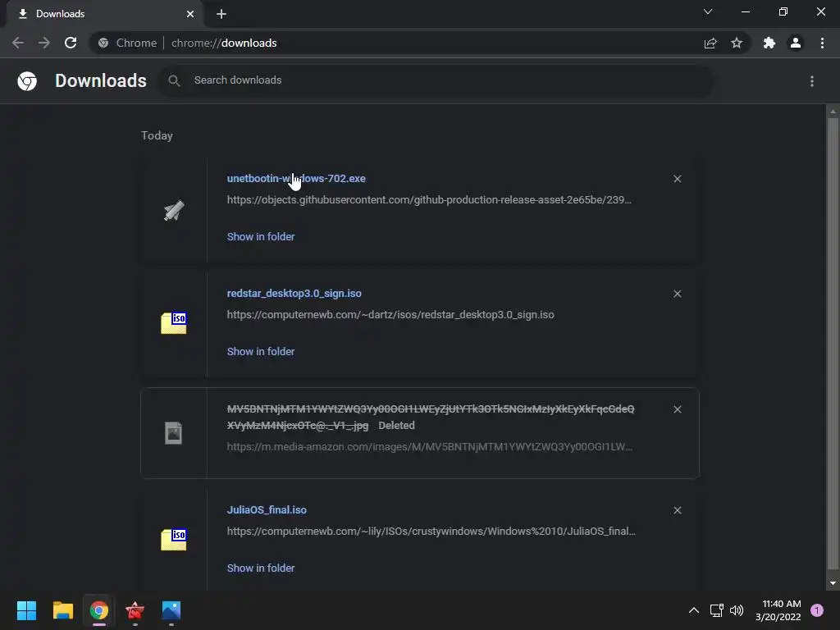
Task: Click the Today date heading
Action: tap(157, 136)
